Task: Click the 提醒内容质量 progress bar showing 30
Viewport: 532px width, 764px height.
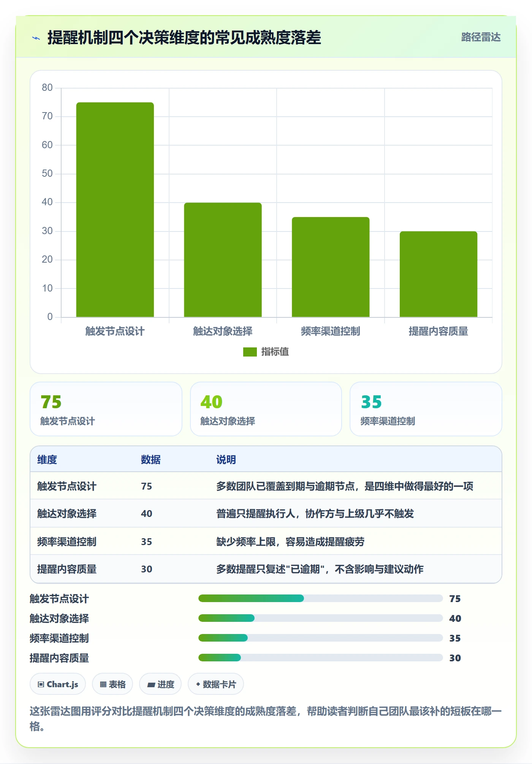Action: [320, 658]
